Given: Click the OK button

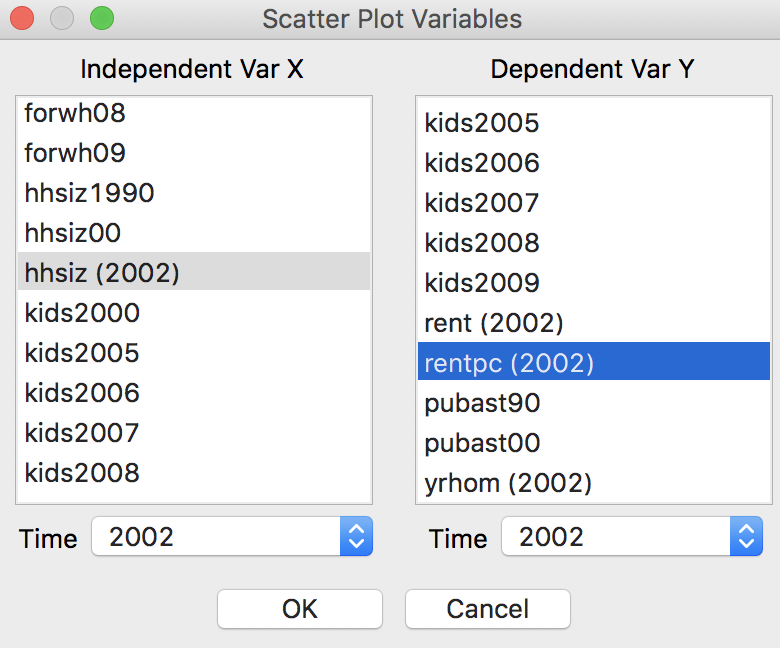Looking at the screenshot, I should (299, 608).
